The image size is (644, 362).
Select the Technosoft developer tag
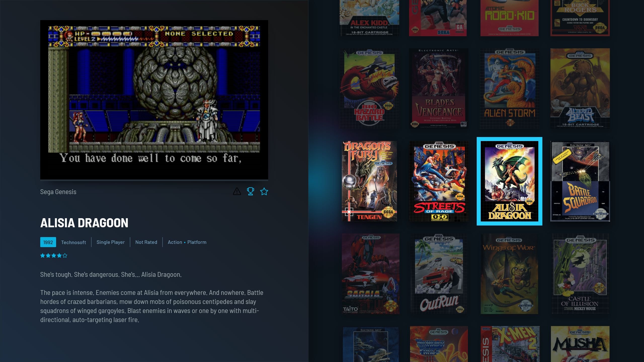(73, 242)
